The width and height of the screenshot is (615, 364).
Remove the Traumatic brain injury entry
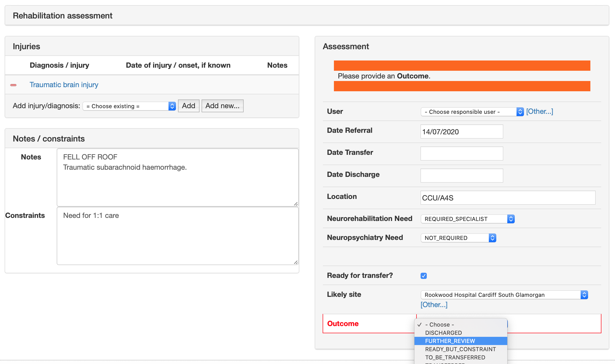13,85
